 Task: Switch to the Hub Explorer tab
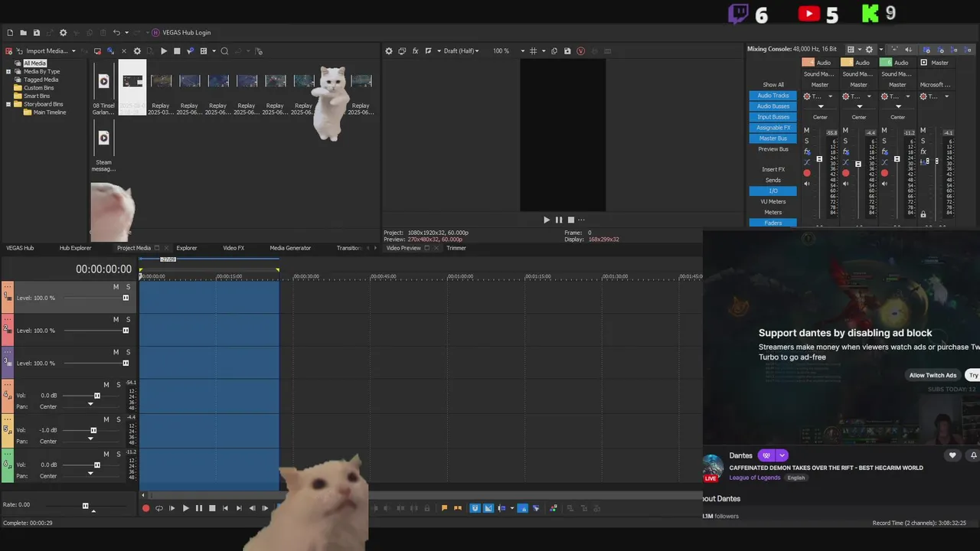click(x=75, y=248)
